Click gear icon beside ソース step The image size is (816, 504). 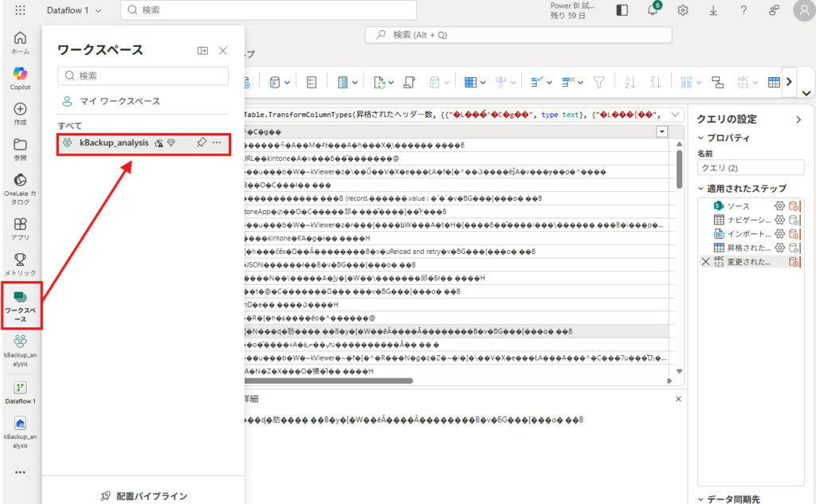(x=779, y=206)
